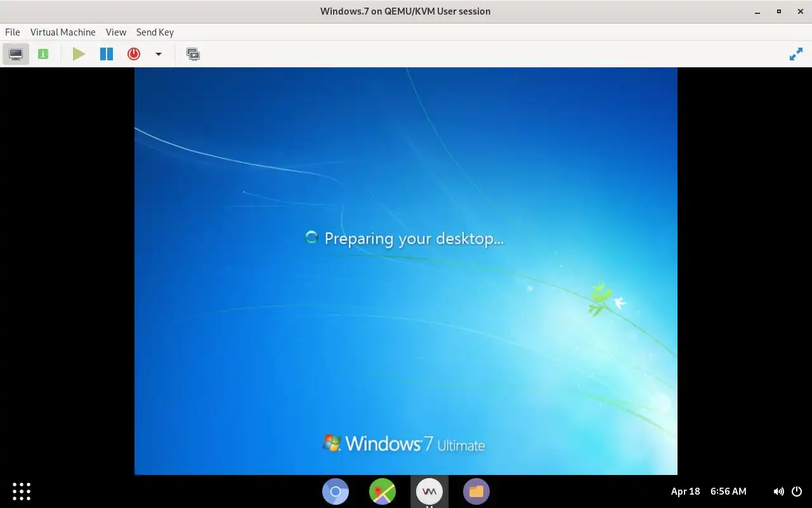Maximize the Windows.7 VM window
Screen dimensions: 812x508
(778, 11)
